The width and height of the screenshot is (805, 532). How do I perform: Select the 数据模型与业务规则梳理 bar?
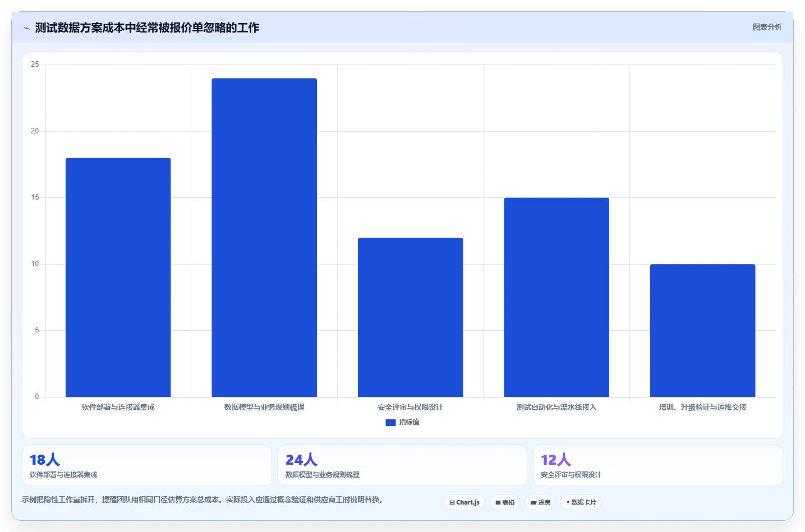tap(264, 238)
